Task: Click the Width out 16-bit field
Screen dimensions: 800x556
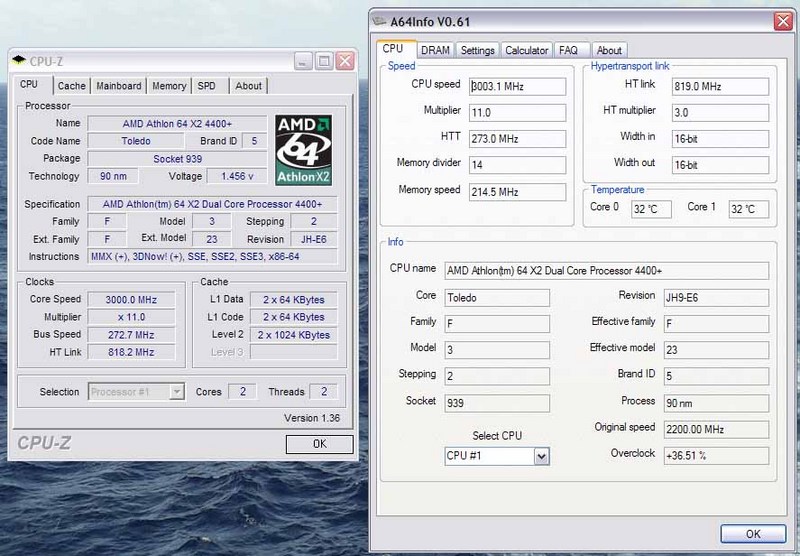Action: click(720, 165)
